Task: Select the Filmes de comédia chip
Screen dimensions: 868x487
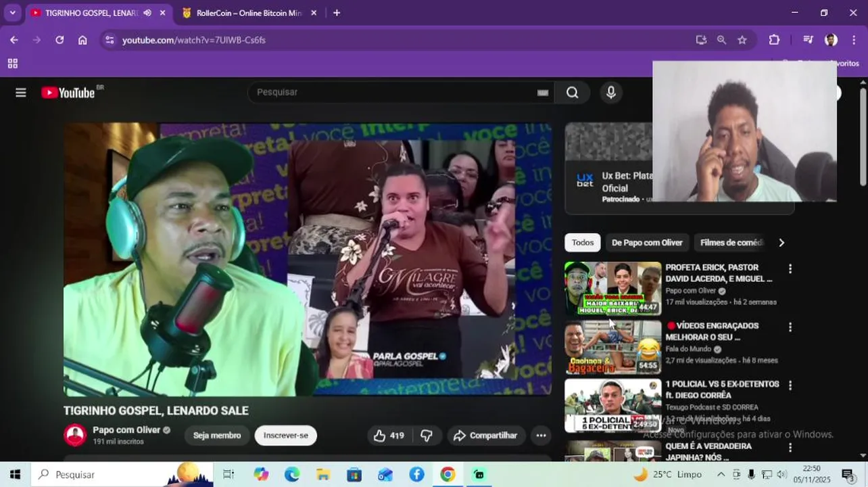Action: coord(731,243)
